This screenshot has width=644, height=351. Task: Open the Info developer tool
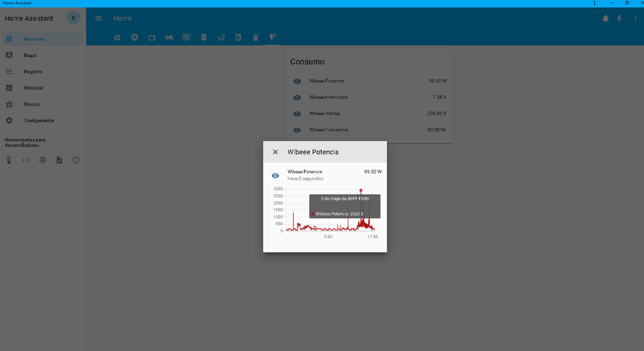click(x=76, y=160)
